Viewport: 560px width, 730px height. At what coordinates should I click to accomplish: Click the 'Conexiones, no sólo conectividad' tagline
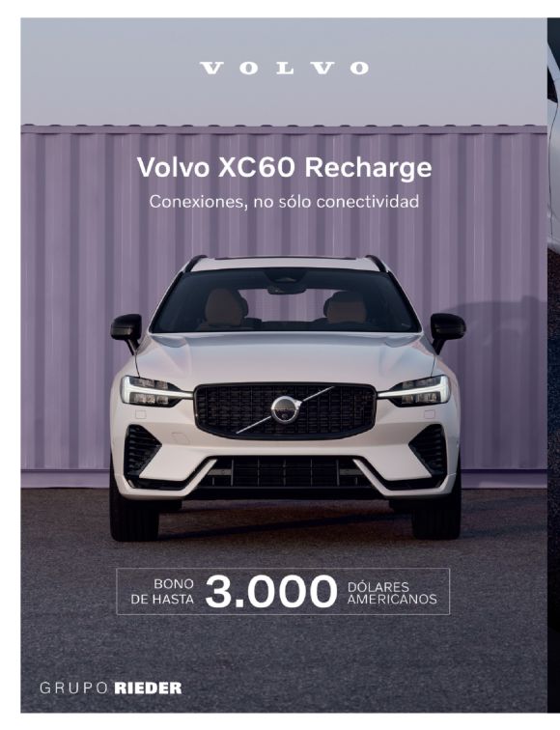(284, 202)
